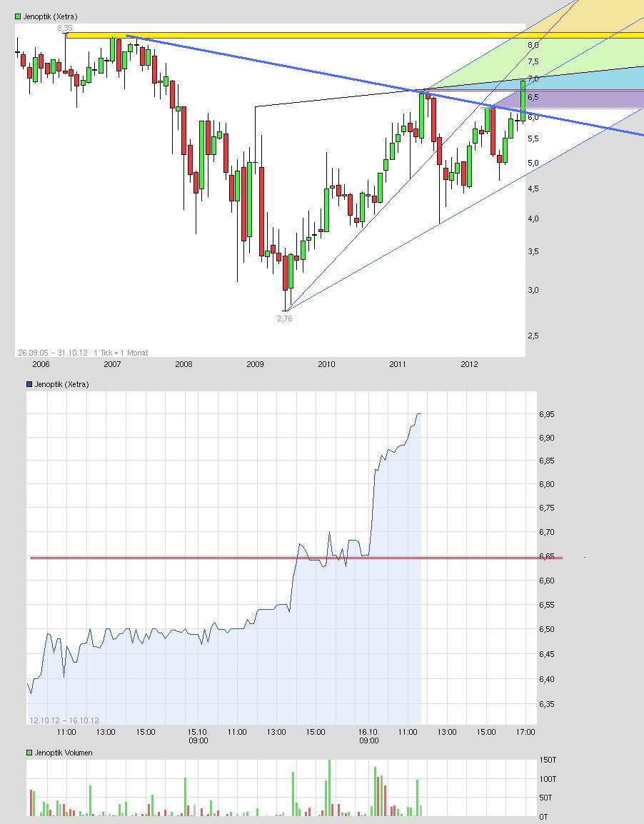Click the 8,35 high price label
Screen dimensions: 644x824
[x=65, y=28]
